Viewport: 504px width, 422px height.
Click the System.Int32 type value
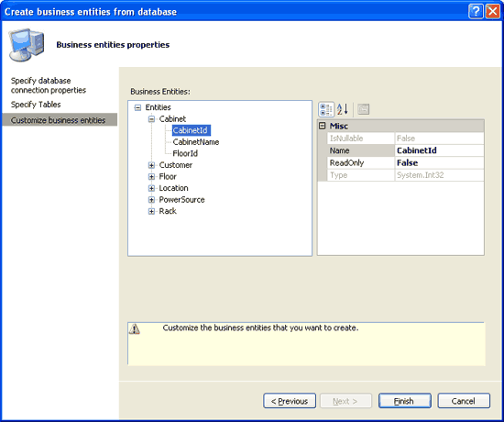(x=439, y=175)
